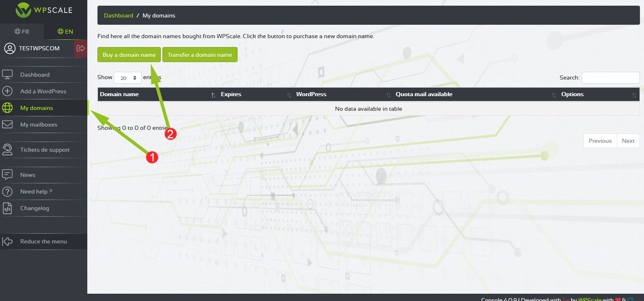This screenshot has width=644, height=301.
Task: Go to the Next table page
Action: tap(628, 141)
